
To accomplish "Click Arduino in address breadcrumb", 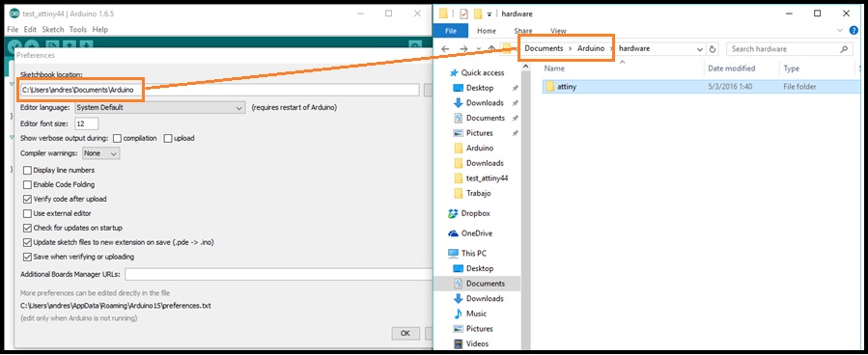I will click(x=591, y=48).
